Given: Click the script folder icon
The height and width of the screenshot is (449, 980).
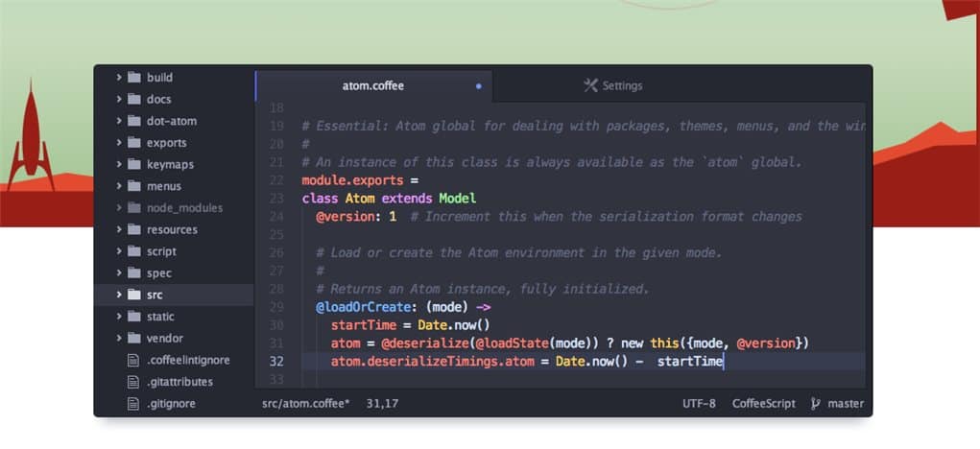Looking at the screenshot, I should pos(133,251).
